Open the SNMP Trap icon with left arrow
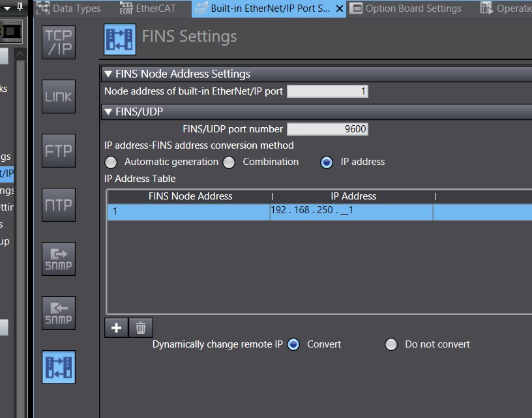The height and width of the screenshot is (418, 532). [59, 313]
